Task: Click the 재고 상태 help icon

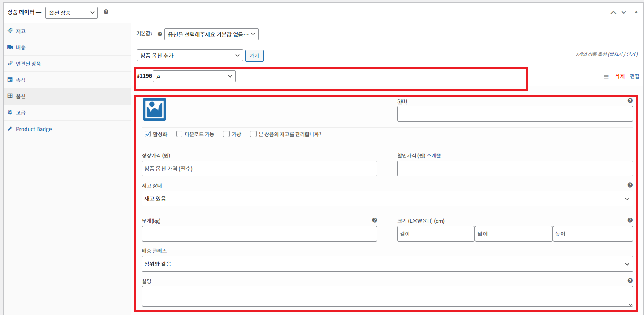Action: point(630,185)
